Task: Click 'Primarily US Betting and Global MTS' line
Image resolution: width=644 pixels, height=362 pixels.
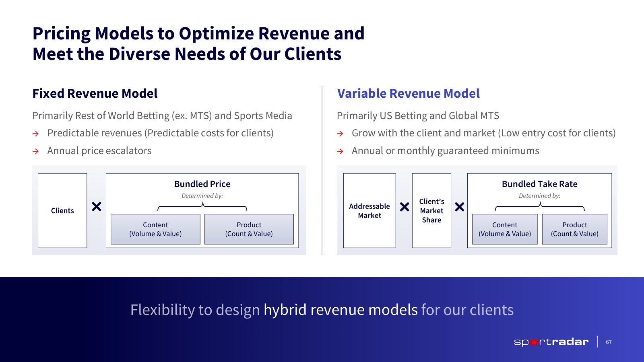Action: click(418, 116)
